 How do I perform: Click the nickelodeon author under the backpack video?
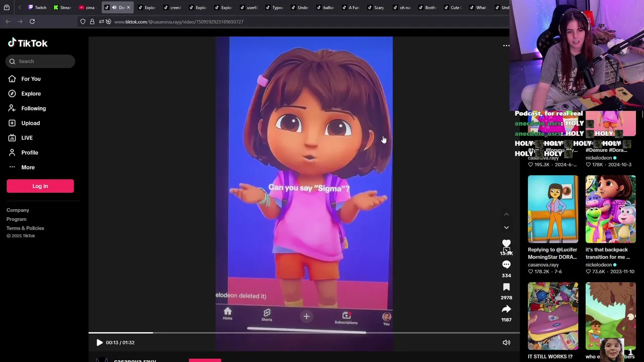point(598,265)
